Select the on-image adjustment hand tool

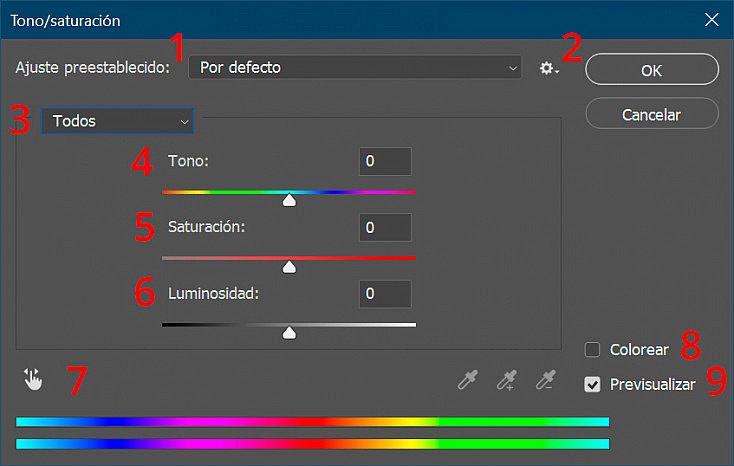33,379
